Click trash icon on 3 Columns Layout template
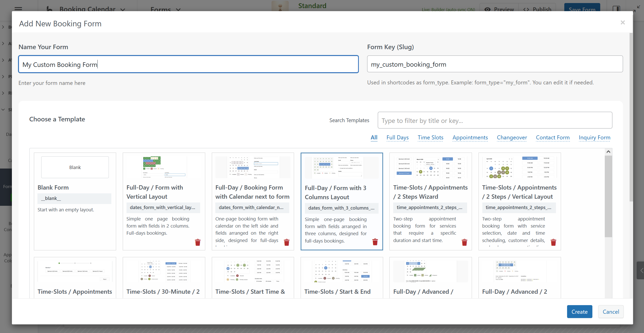The width and height of the screenshot is (644, 333). coord(375,242)
